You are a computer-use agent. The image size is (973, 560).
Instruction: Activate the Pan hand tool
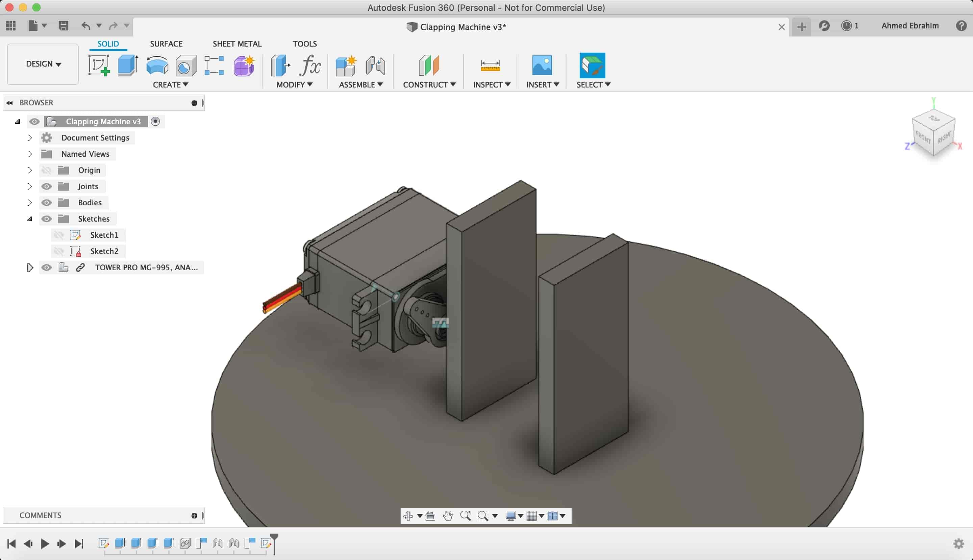tap(448, 516)
